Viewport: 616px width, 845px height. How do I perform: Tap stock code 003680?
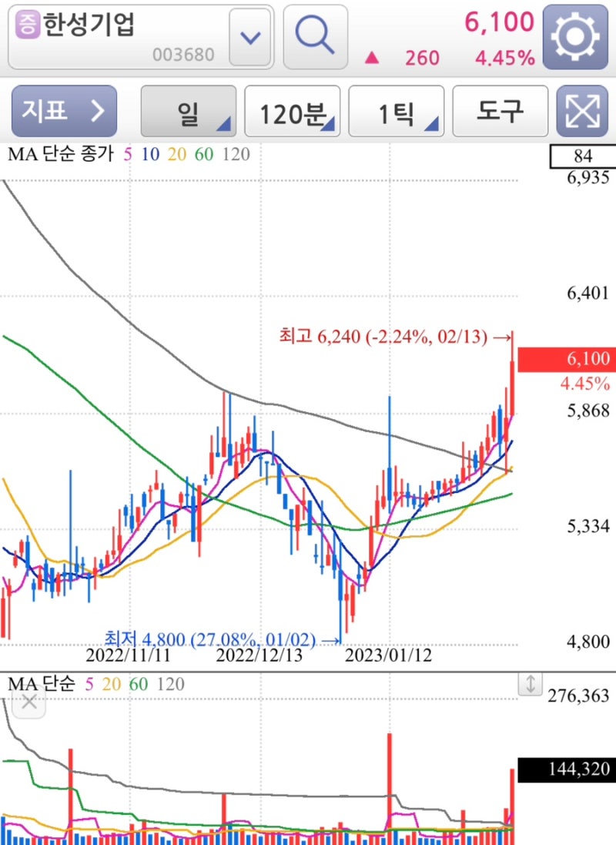[x=183, y=55]
